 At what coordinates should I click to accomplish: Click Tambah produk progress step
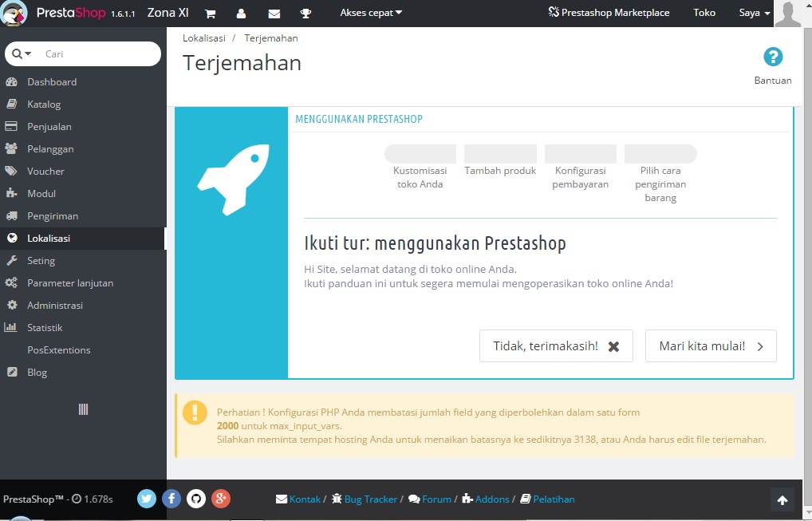coord(500,160)
